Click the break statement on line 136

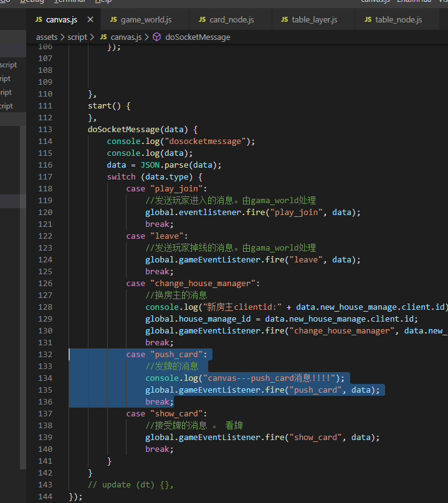(x=160, y=402)
